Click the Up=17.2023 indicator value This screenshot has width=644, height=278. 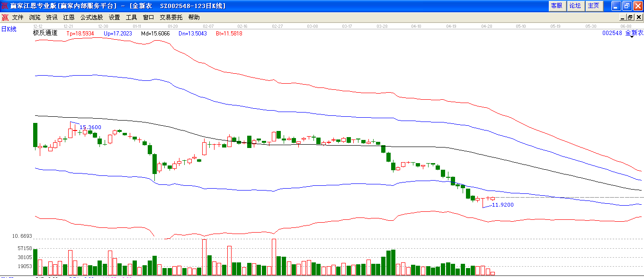pyautogui.click(x=118, y=34)
